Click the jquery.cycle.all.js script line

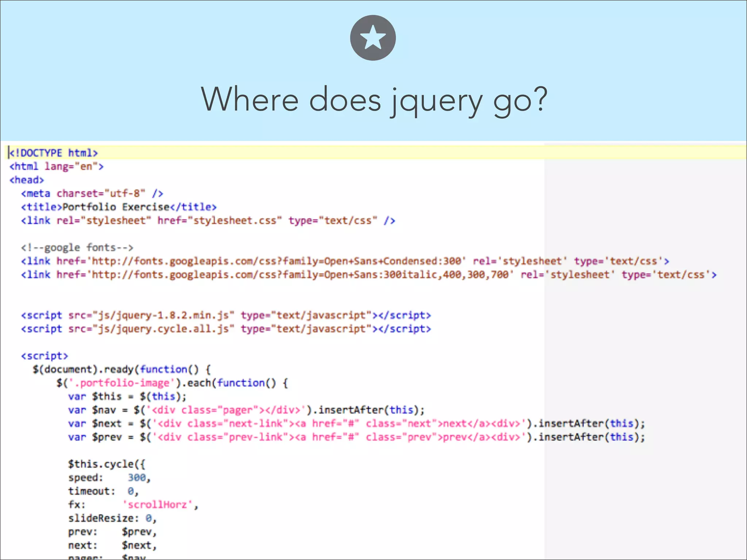point(226,329)
